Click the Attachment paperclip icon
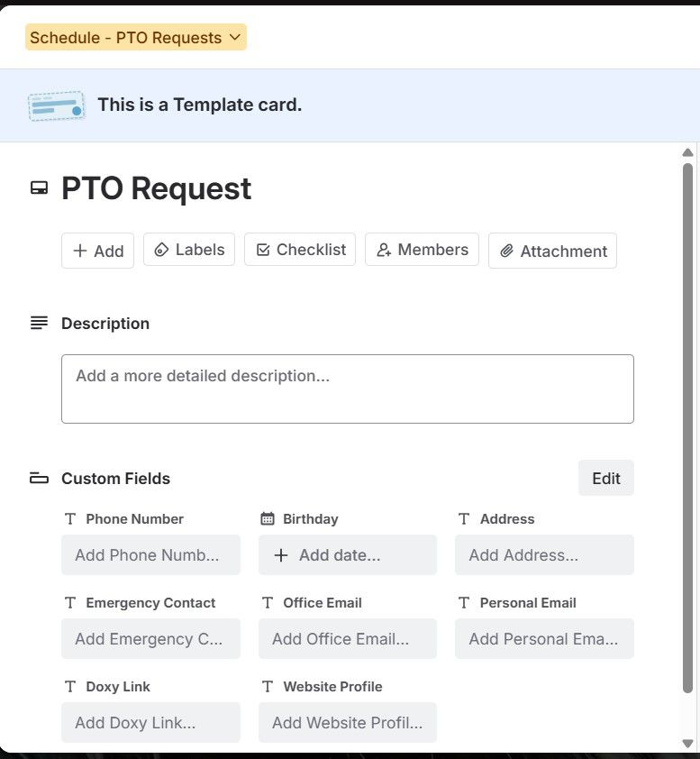The height and width of the screenshot is (759, 700). click(x=507, y=251)
